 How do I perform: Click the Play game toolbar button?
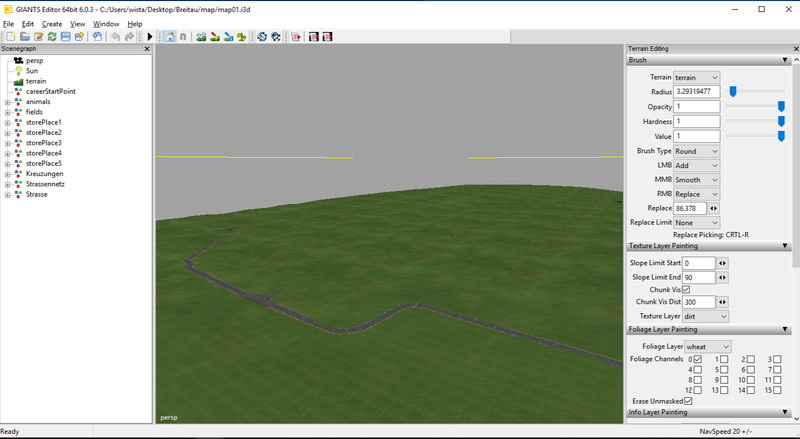tap(150, 37)
